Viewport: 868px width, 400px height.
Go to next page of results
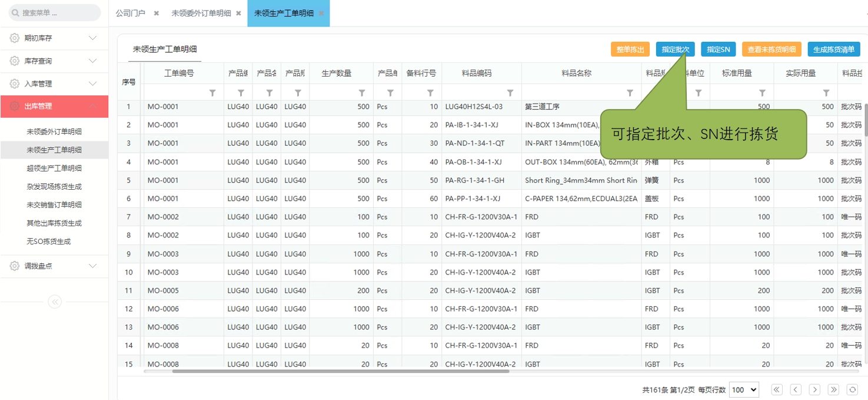point(814,389)
